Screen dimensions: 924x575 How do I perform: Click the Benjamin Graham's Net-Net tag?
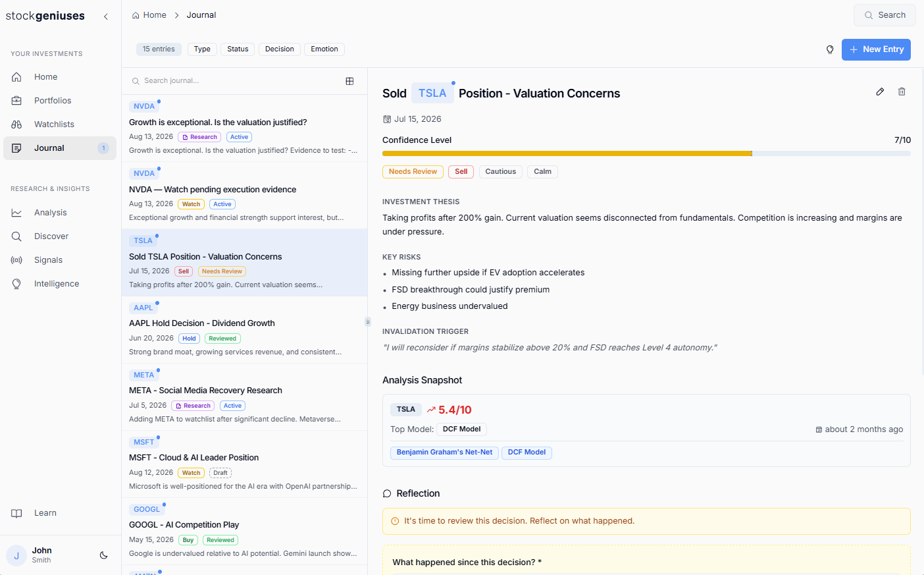444,452
